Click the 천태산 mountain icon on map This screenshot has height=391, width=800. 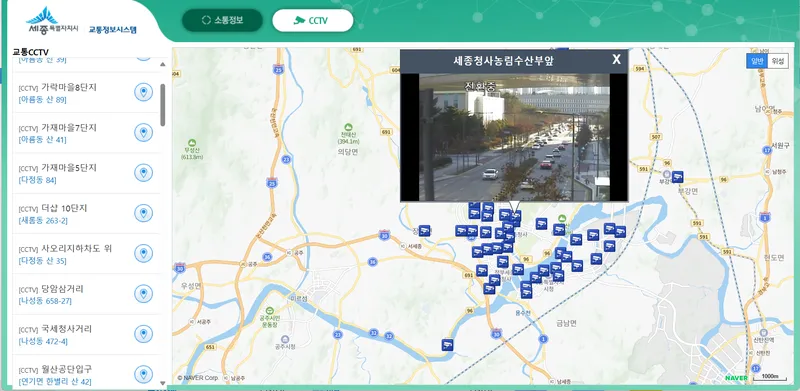tap(348, 127)
